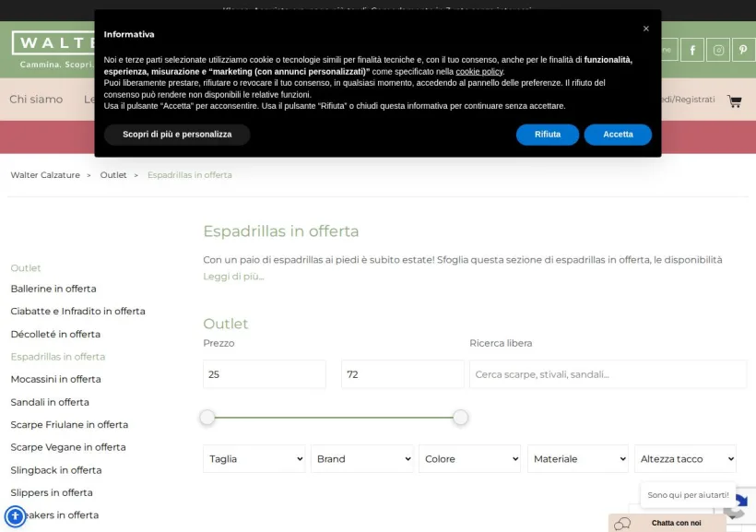Screen dimensions: 756x532
Task: Select Sandali in offerta category
Action: pos(50,402)
